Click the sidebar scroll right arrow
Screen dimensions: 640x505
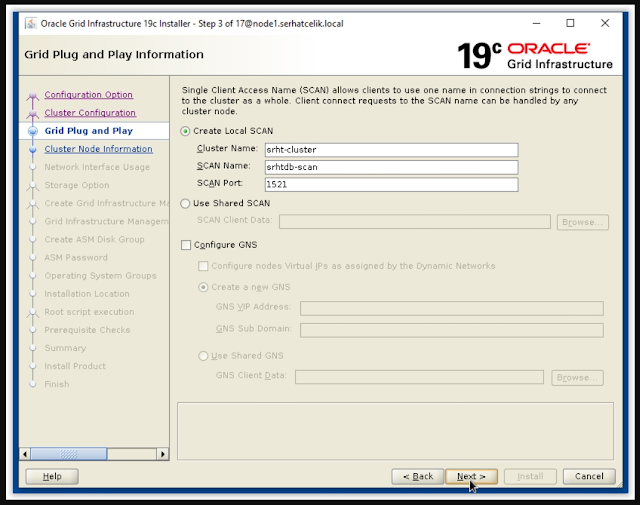[x=163, y=454]
